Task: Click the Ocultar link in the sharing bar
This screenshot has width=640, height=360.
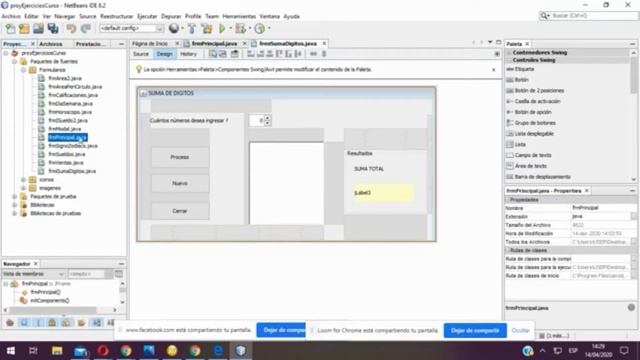Action: click(x=520, y=330)
